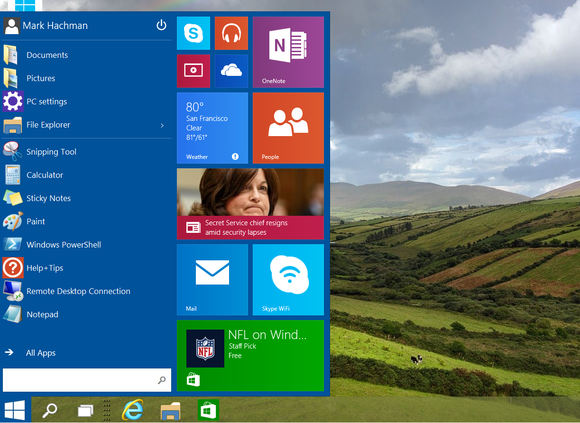Image resolution: width=580 pixels, height=423 pixels.
Task: Launch Paint
Action: pyautogui.click(x=87, y=221)
